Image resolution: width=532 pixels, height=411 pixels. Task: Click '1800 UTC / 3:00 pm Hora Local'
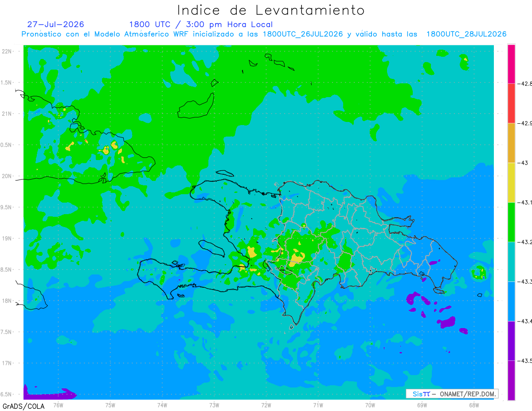pyautogui.click(x=201, y=25)
